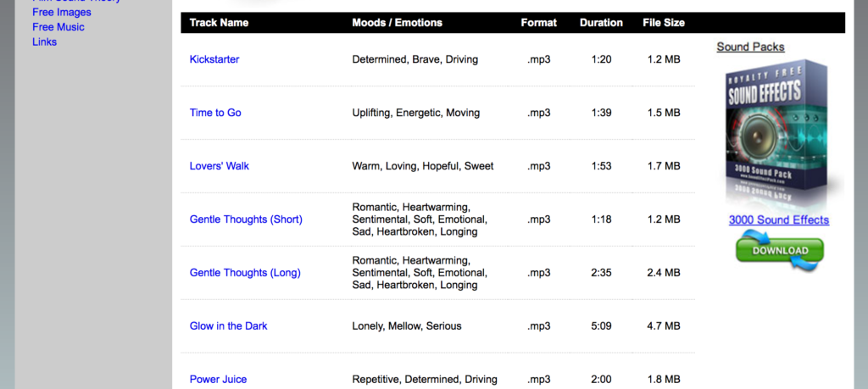Image resolution: width=868 pixels, height=389 pixels.
Task: Go to Free Images in sidebar
Action: point(61,12)
